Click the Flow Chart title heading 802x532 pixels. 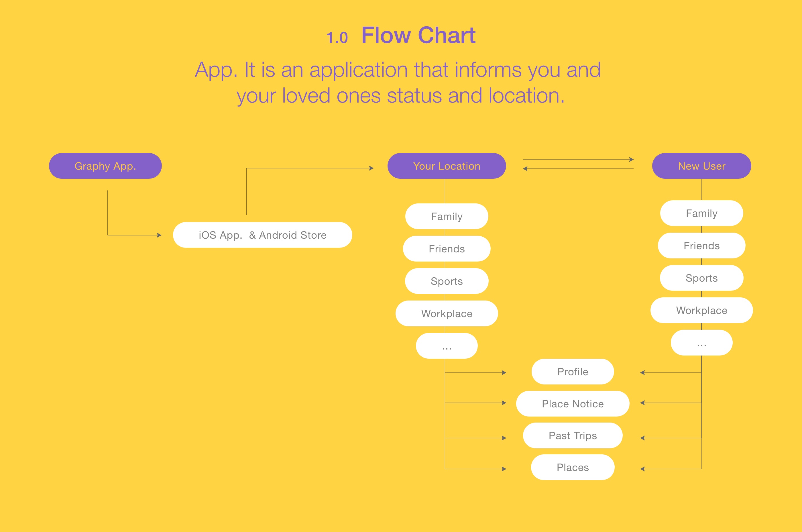418,35
